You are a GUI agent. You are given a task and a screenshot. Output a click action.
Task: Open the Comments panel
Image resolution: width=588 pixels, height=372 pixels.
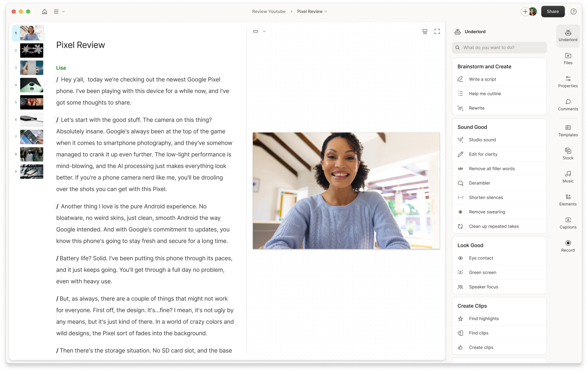point(568,105)
